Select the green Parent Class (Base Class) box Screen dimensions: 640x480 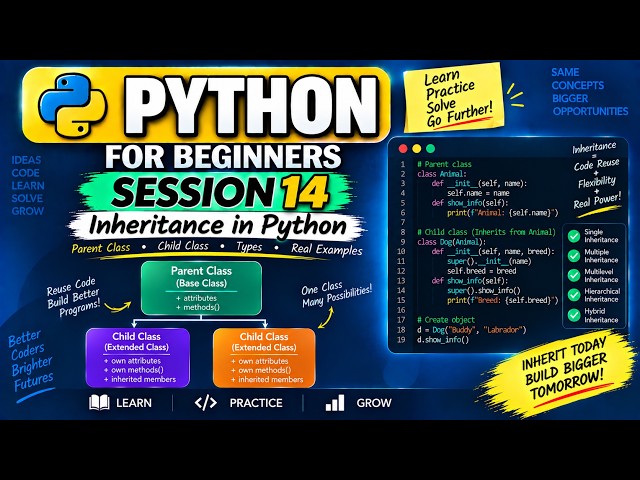[201, 288]
